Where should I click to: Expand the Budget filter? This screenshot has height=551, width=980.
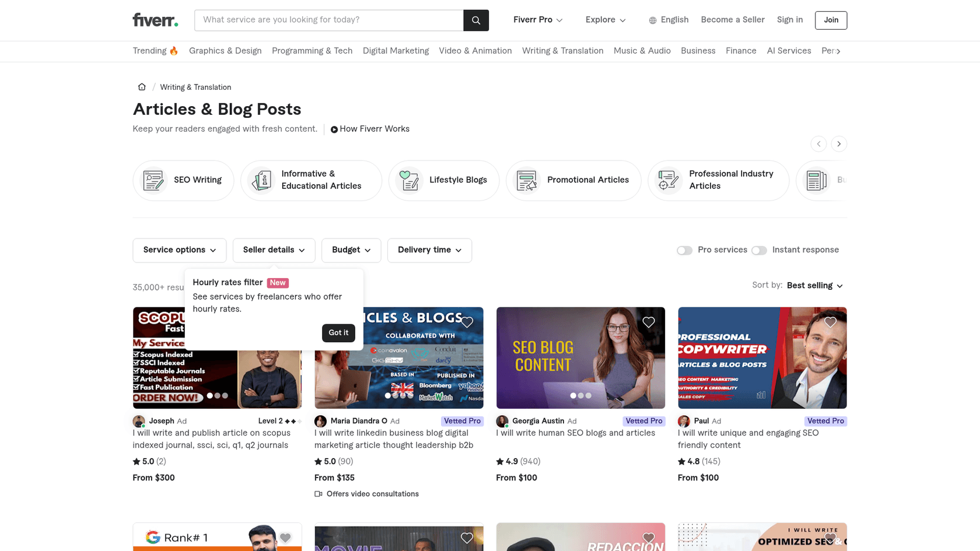click(351, 250)
